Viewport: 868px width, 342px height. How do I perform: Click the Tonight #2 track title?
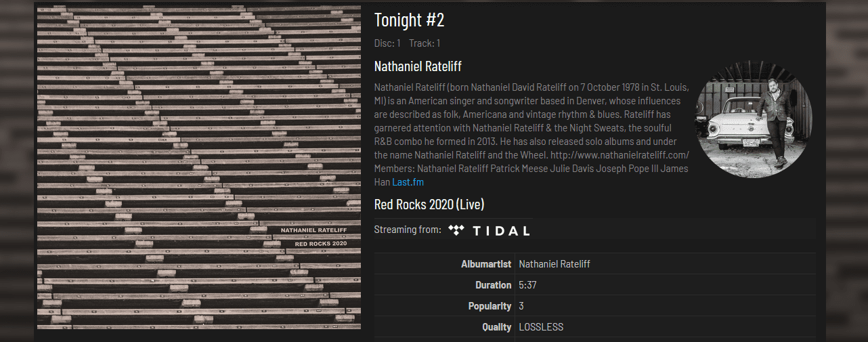(409, 20)
